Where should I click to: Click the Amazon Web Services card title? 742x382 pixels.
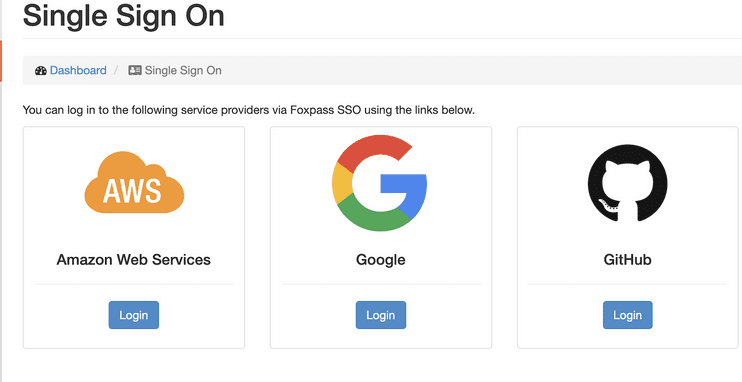coord(133,259)
